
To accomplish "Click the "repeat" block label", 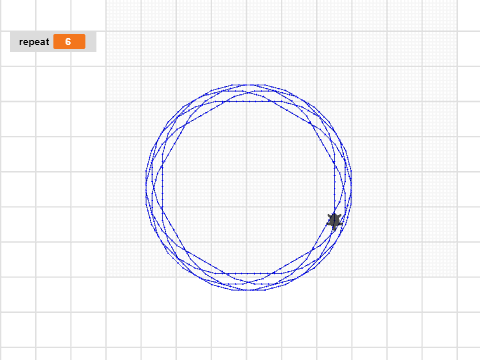I will point(34,42).
